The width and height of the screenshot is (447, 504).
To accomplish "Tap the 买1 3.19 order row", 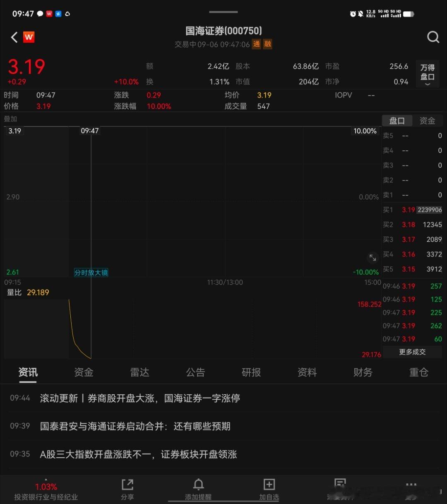I will point(412,210).
